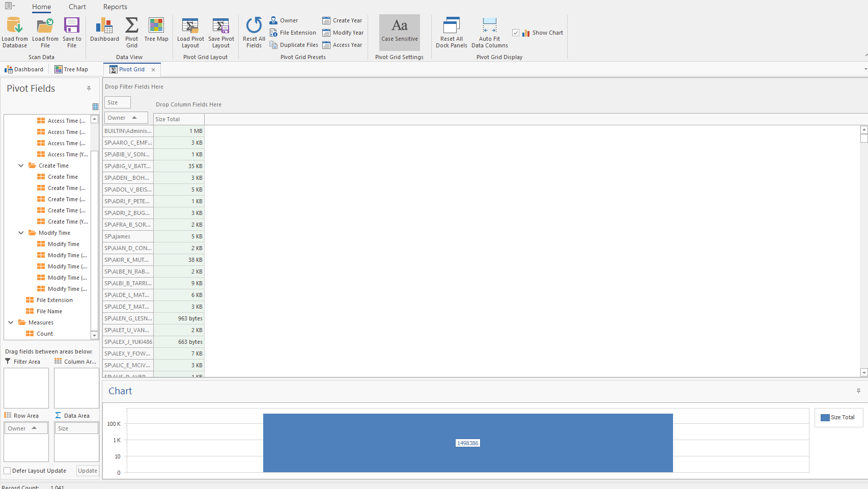Collapse the Create Time folder
The height and width of the screenshot is (489, 868).
coord(21,166)
